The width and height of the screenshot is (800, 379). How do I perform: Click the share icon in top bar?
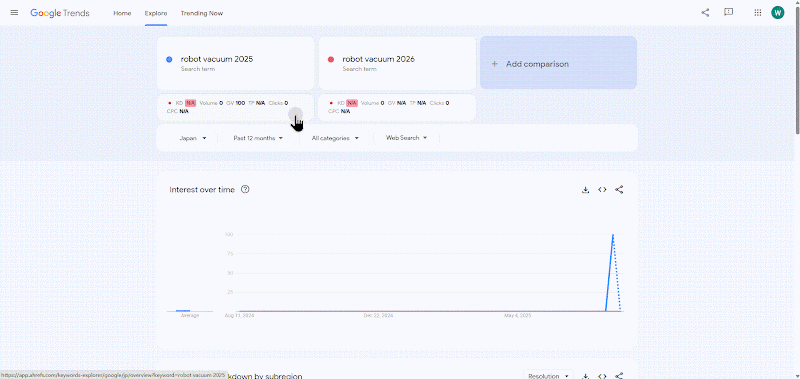click(x=705, y=13)
